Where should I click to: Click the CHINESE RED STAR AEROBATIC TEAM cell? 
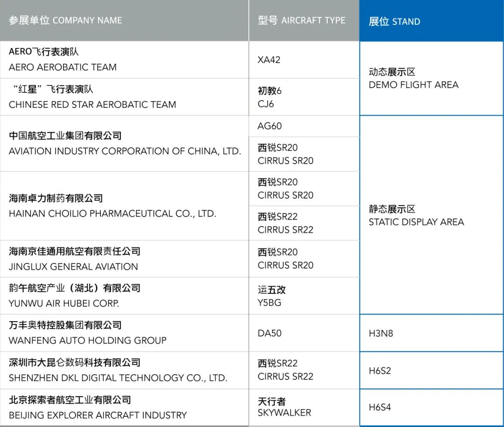[124, 97]
